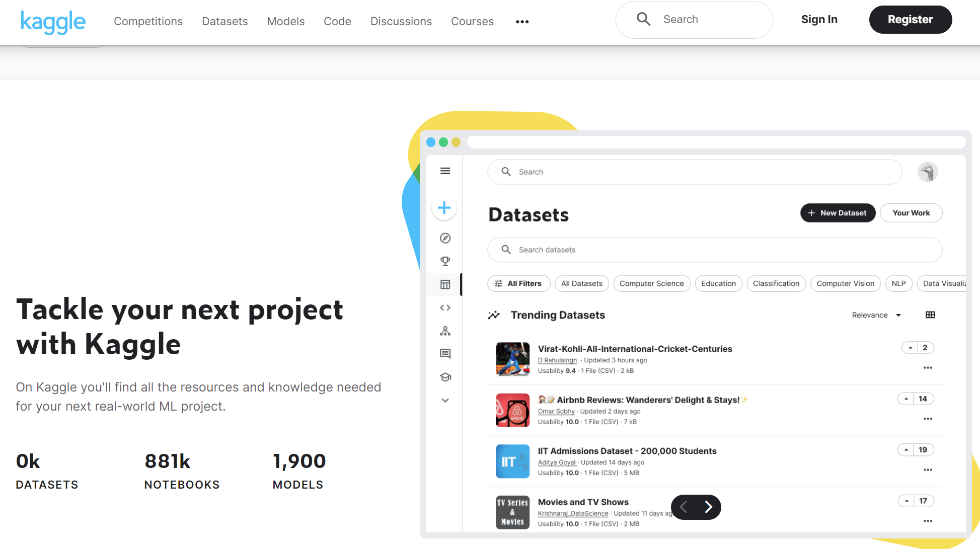
Task: Toggle the grid view icon
Action: click(930, 315)
